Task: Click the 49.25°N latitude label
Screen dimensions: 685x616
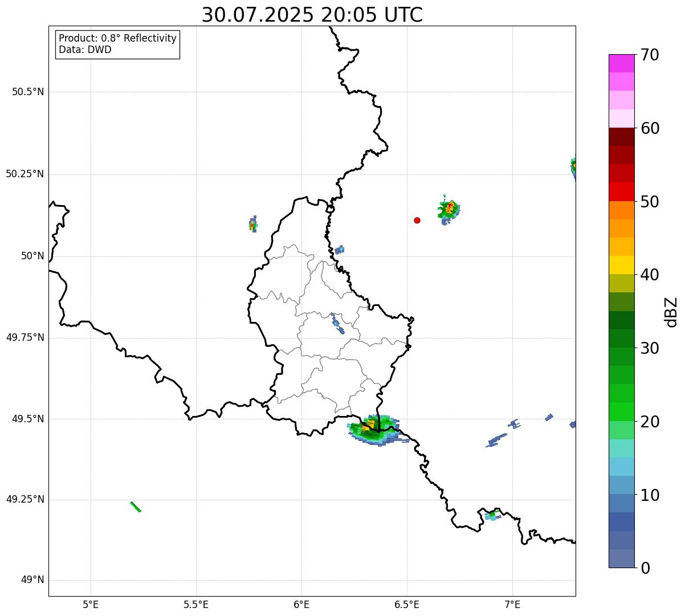Action: click(25, 499)
